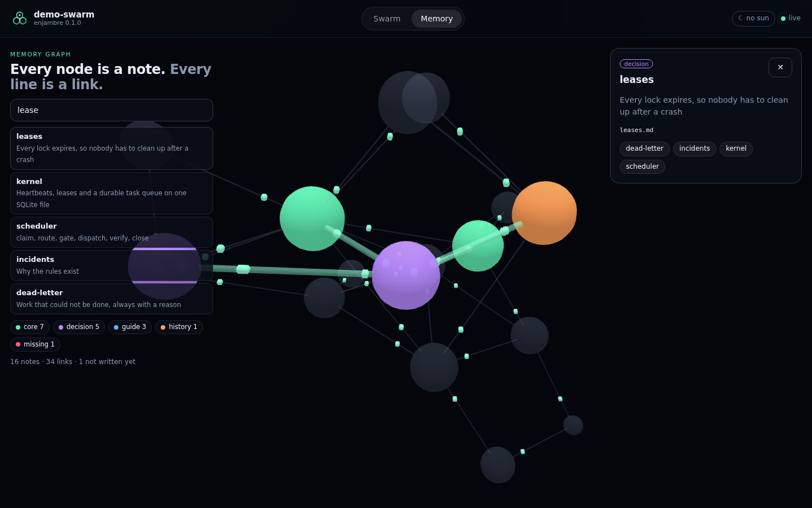Select the central purple leases node
The width and height of the screenshot is (812, 508).
click(x=406, y=275)
